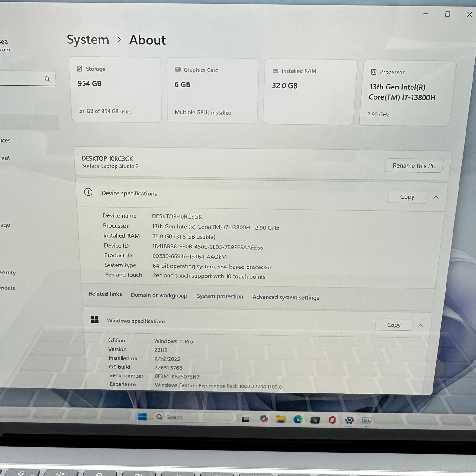Click the '64-bit operating system' value
Viewport: 476px width, 476px height.
coord(212,267)
